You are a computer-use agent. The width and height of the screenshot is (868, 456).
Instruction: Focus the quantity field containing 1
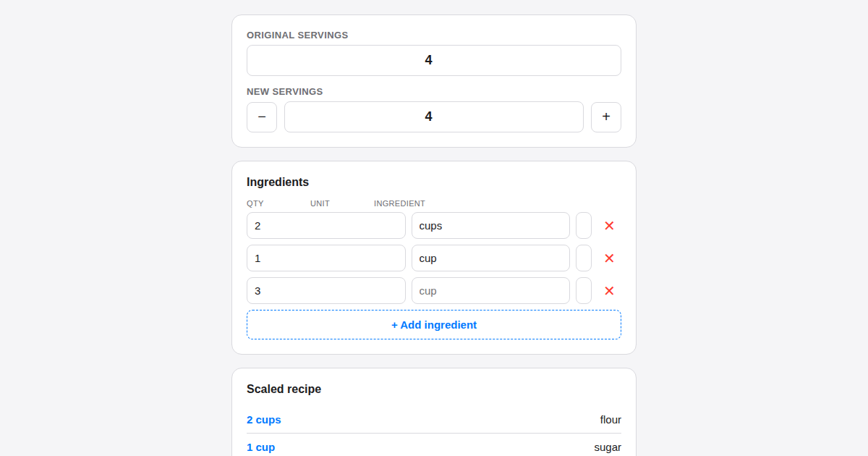(x=326, y=258)
